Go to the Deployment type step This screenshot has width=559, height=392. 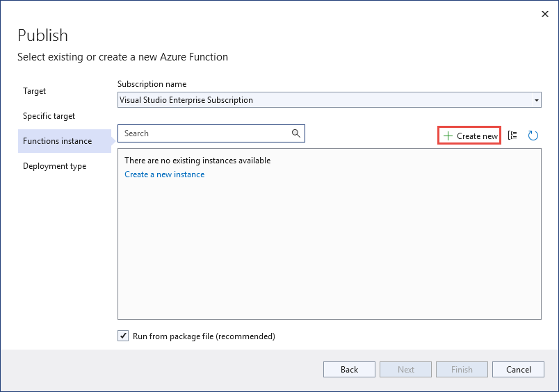coord(54,166)
